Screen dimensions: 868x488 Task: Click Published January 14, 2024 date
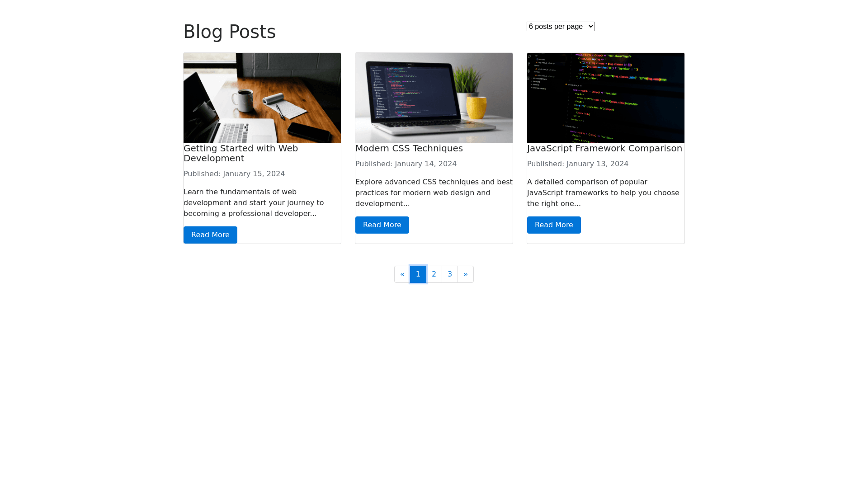coord(406,164)
